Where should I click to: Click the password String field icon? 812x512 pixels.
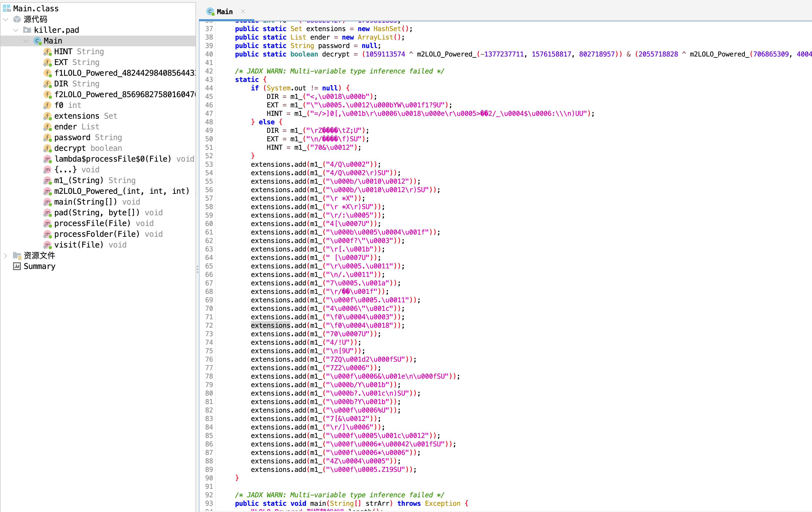click(47, 138)
